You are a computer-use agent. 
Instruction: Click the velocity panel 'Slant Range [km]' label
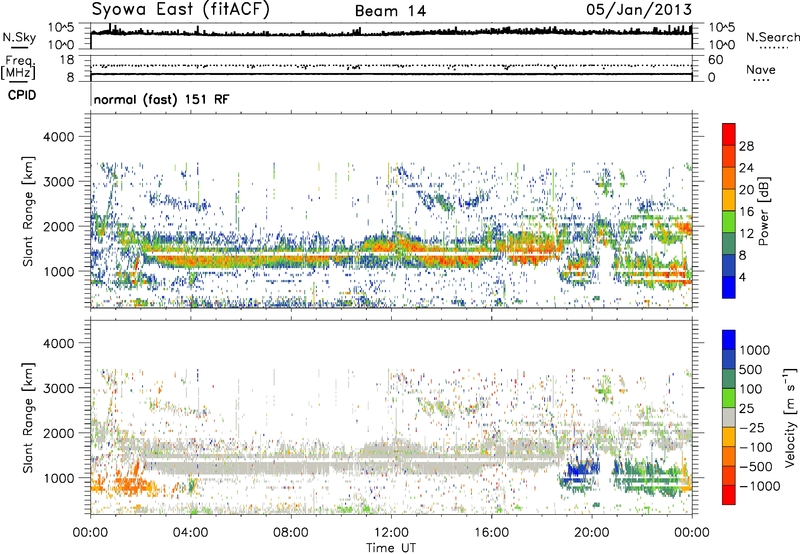[x=28, y=417]
